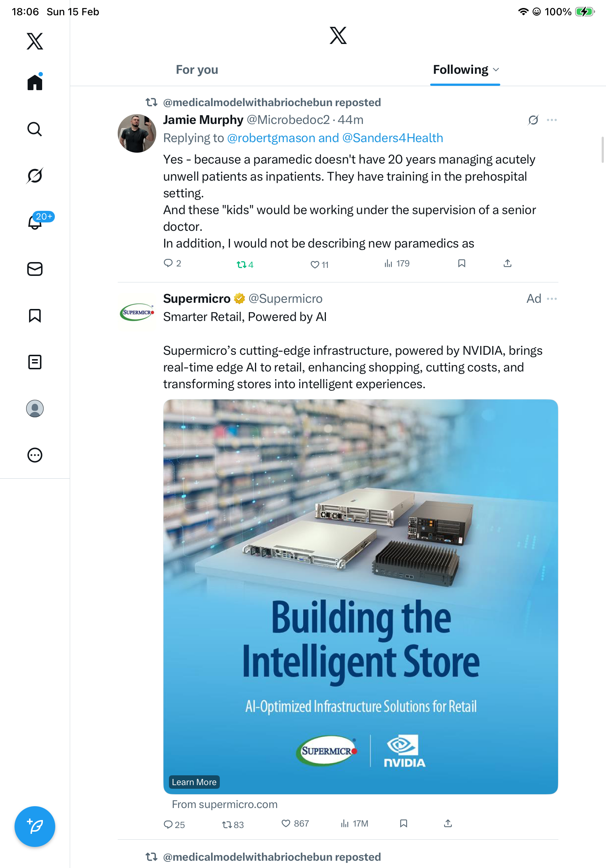Expand the Following timeline dropdown chevron
Viewport: 606px width, 868px height.
[496, 69]
